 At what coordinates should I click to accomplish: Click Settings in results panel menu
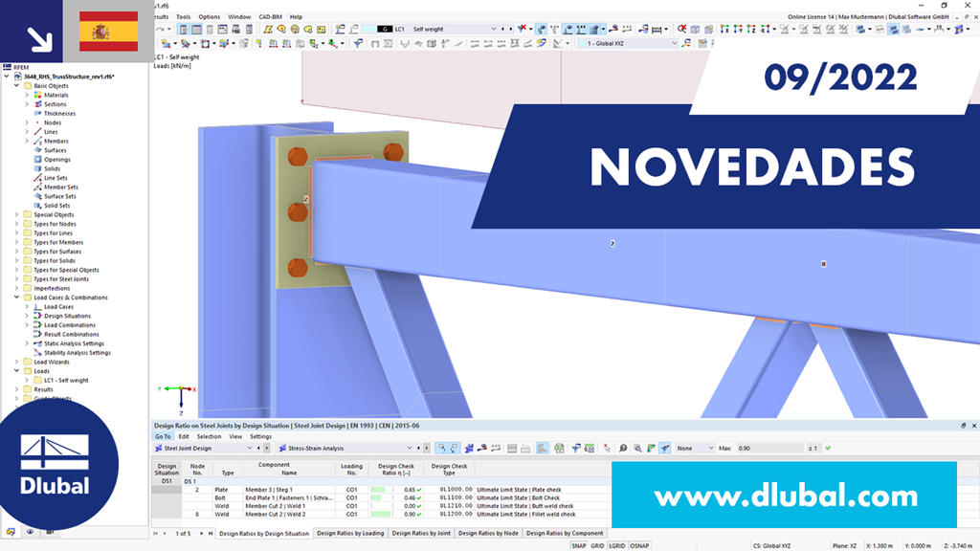pyautogui.click(x=260, y=436)
